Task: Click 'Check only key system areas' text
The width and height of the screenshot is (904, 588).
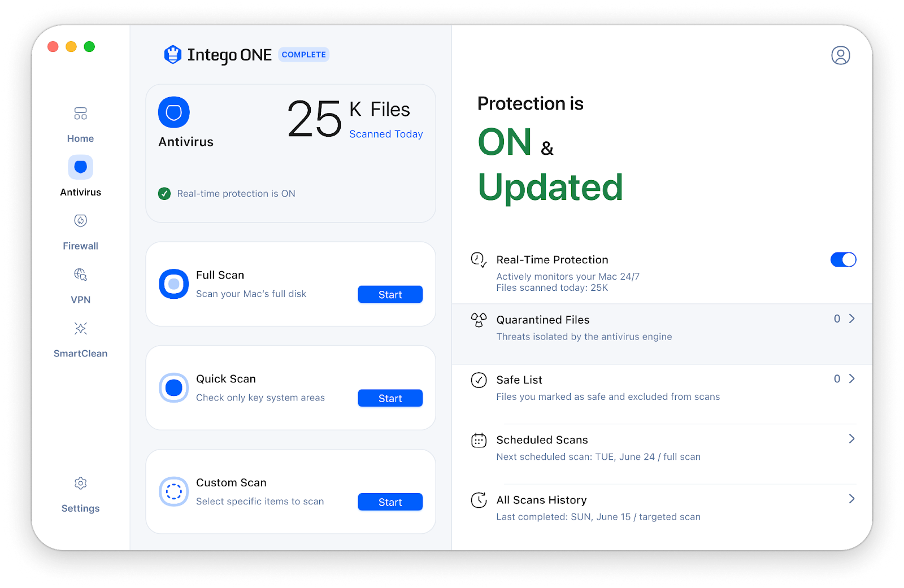Action: tap(260, 398)
